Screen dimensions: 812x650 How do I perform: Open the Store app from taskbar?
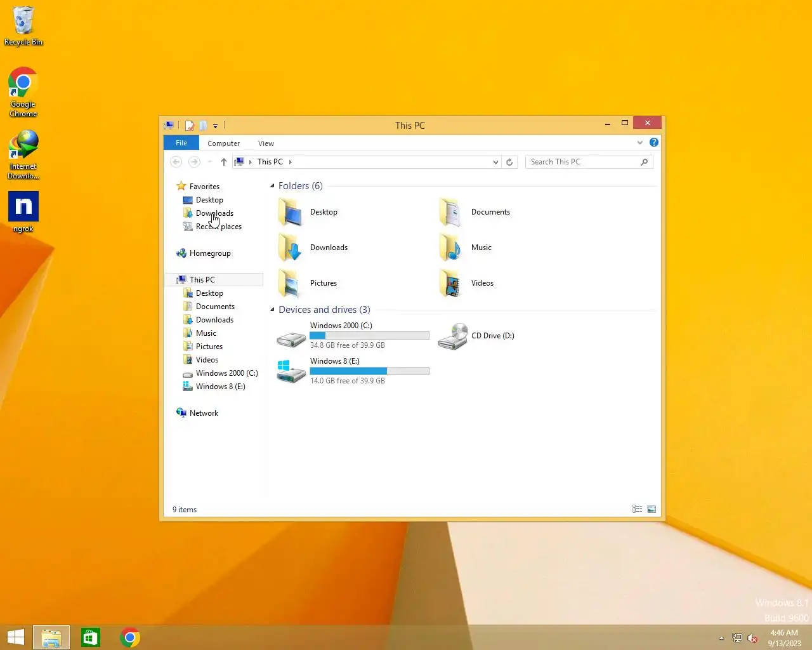coord(91,637)
